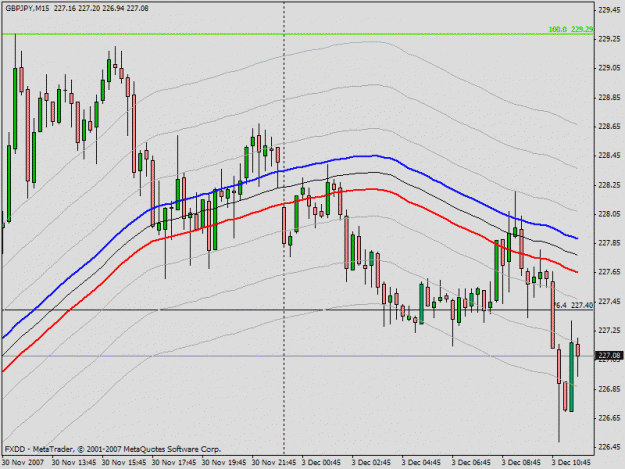Click the 30 Nov 15:45 time label

point(124,463)
